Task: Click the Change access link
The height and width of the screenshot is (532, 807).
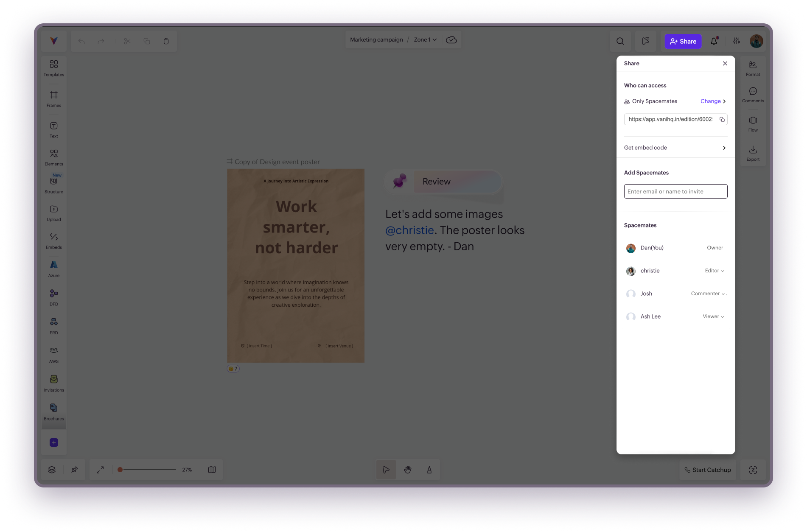Action: pos(713,101)
